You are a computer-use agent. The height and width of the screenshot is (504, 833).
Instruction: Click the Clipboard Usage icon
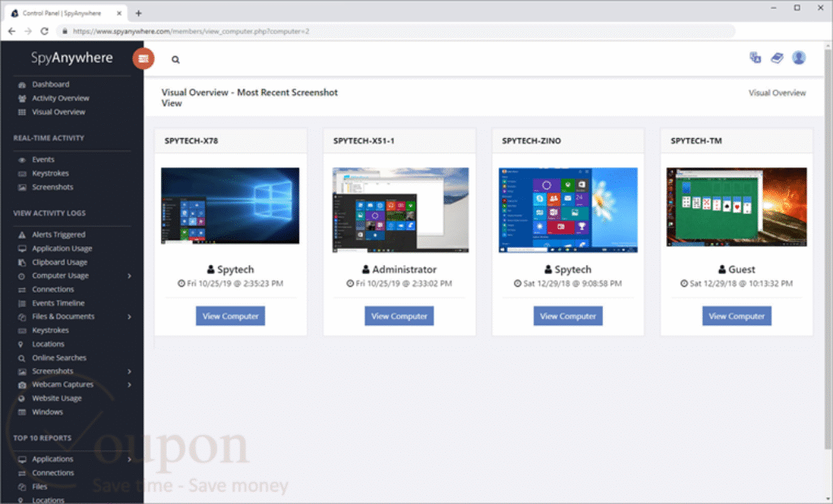[22, 263]
